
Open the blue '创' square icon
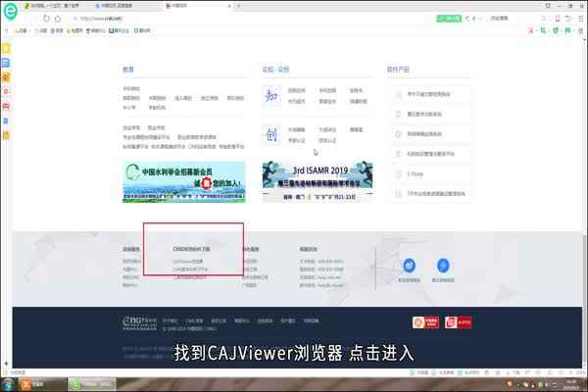point(271,134)
